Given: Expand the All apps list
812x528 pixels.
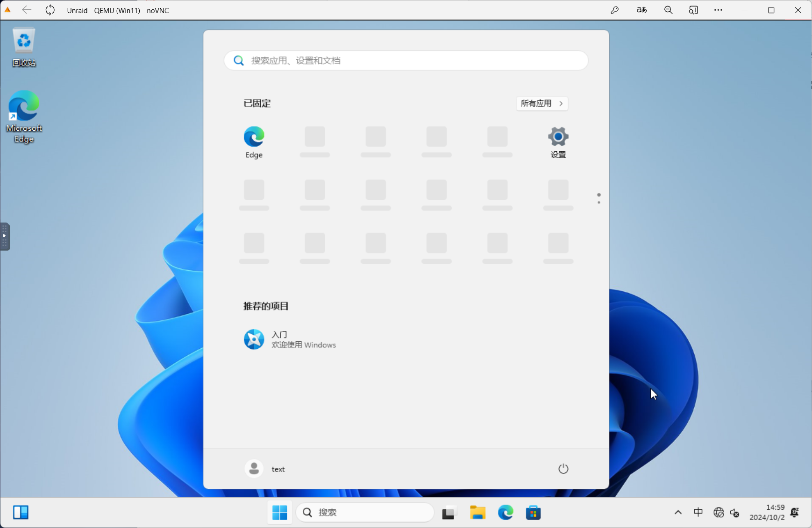Looking at the screenshot, I should point(541,104).
